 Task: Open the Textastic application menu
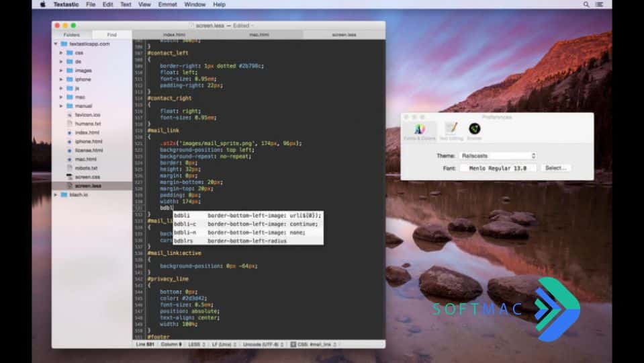(x=66, y=5)
